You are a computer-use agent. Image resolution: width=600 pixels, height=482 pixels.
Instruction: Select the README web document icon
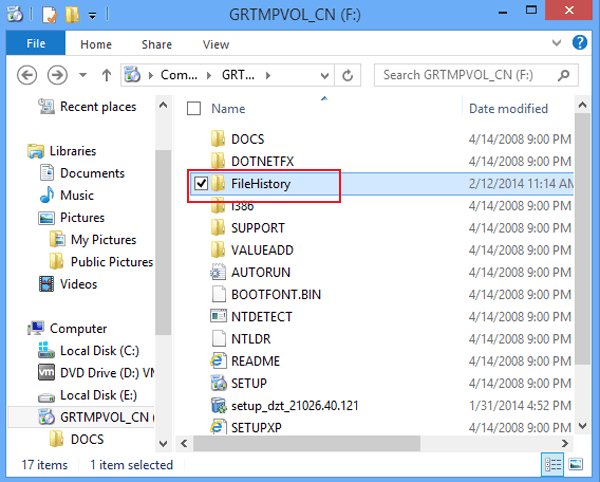(x=217, y=361)
